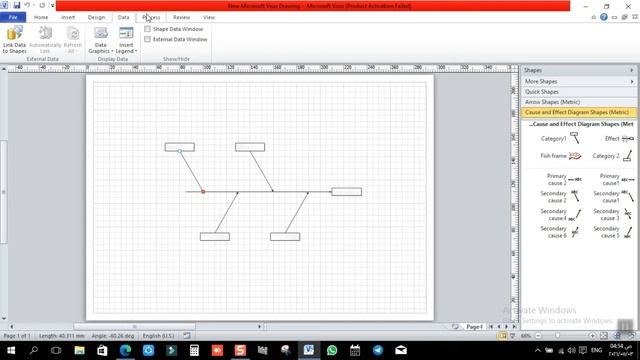Open the Data Graphics gallery
This screenshot has width=640, height=360.
pos(100,40)
